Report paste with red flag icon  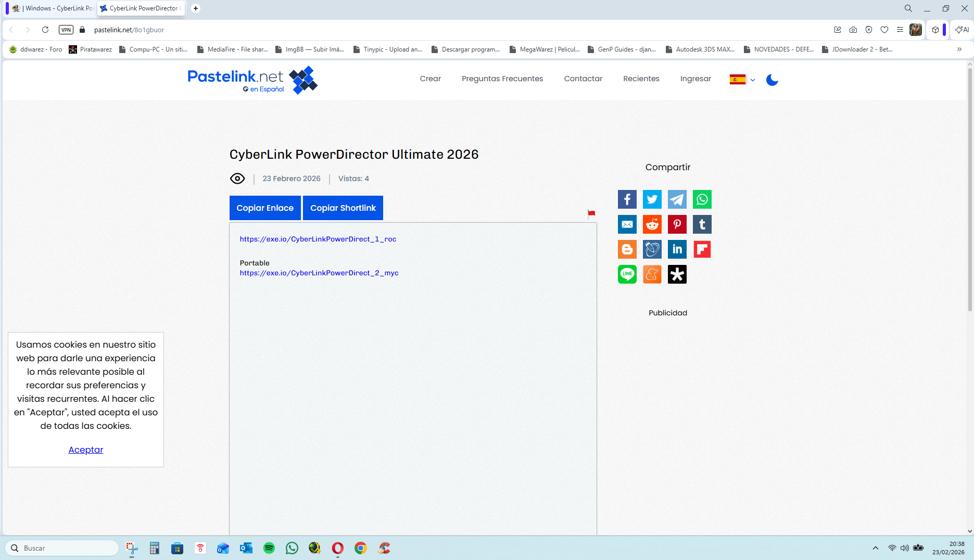[591, 213]
